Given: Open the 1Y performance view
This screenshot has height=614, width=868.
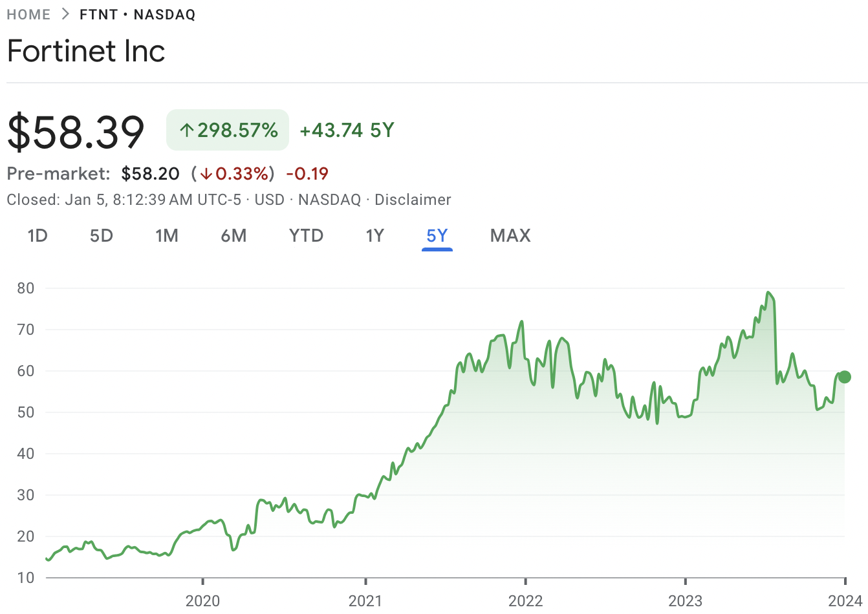Looking at the screenshot, I should 374,236.
